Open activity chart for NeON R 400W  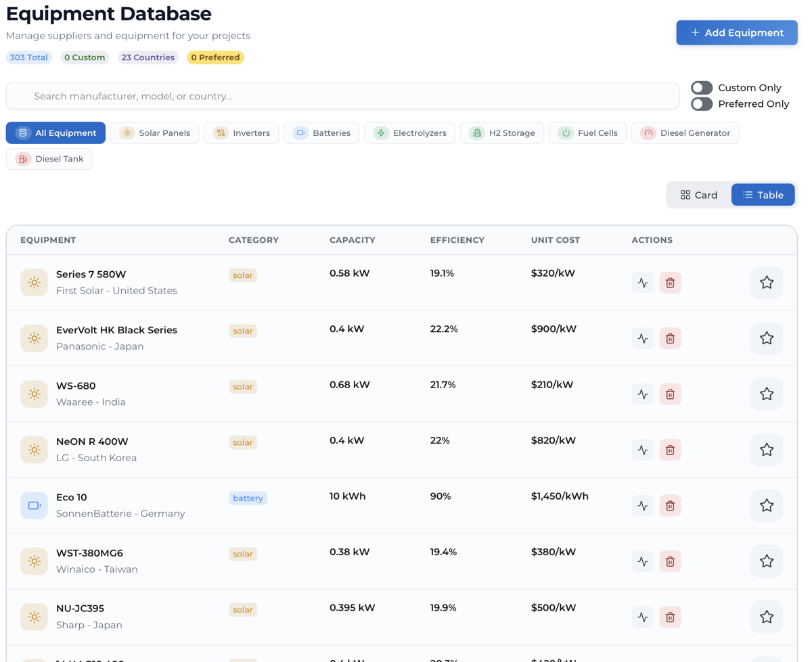[x=643, y=450]
